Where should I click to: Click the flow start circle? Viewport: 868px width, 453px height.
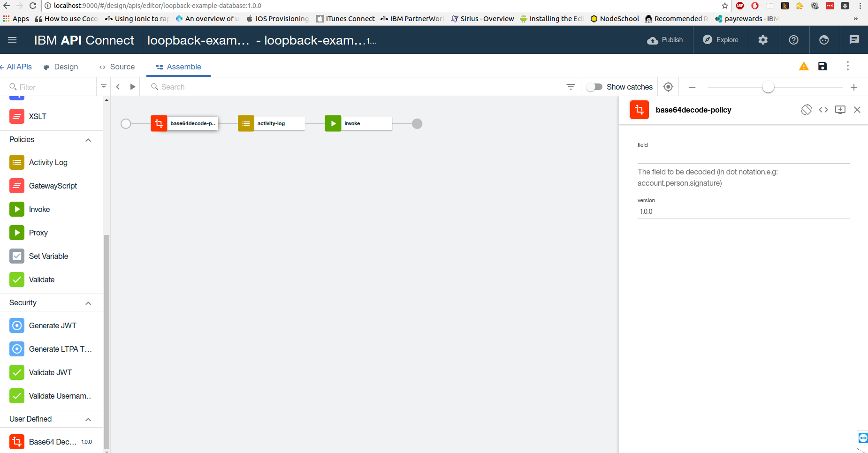pyautogui.click(x=126, y=123)
